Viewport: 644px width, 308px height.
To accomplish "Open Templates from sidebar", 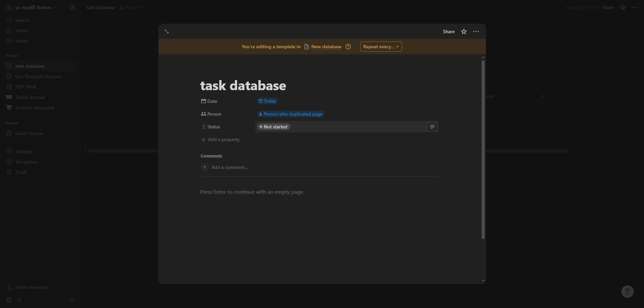I will (40, 162).
